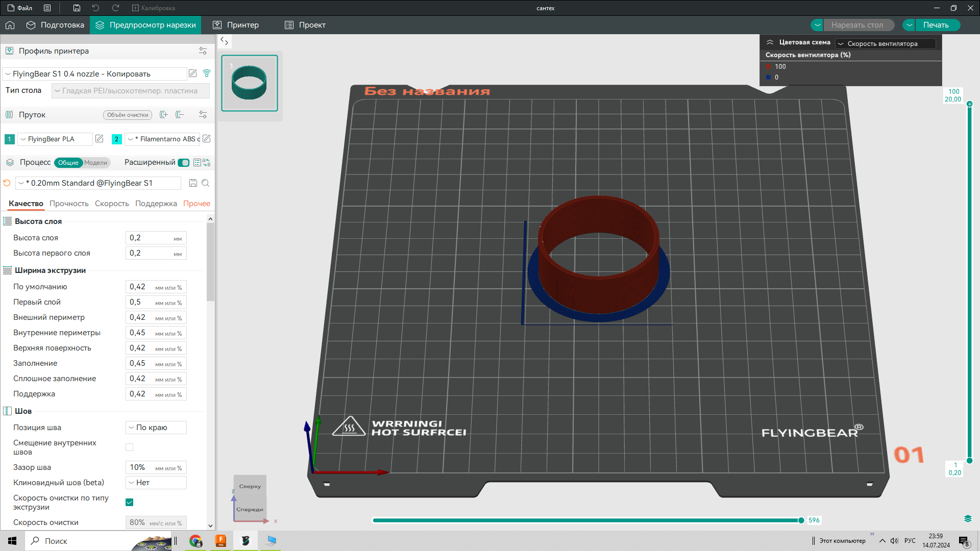Screen dimensions: 980x551
Task: Click the printer Wi-Fi connection icon
Action: 207,73
